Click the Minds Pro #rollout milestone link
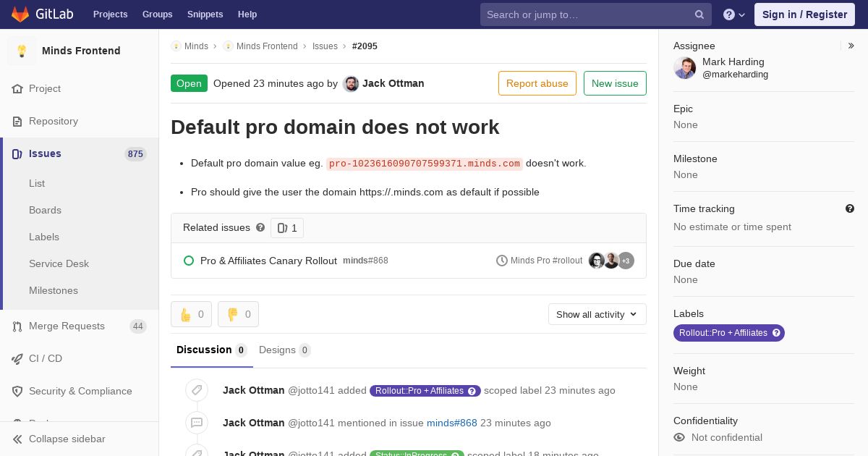The image size is (868, 456). pyautogui.click(x=546, y=261)
